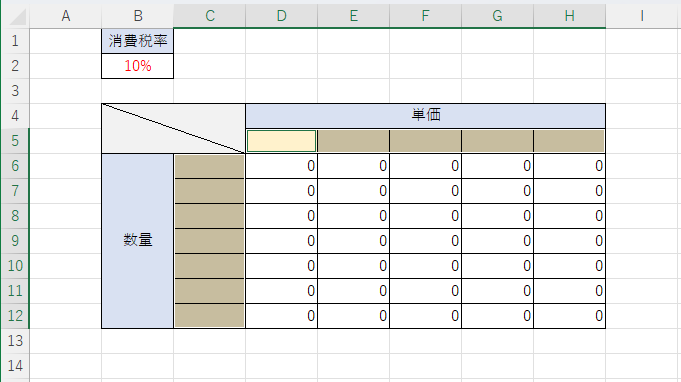Image resolution: width=681 pixels, height=382 pixels.
Task: Select row 1 header
Action: pos(15,41)
